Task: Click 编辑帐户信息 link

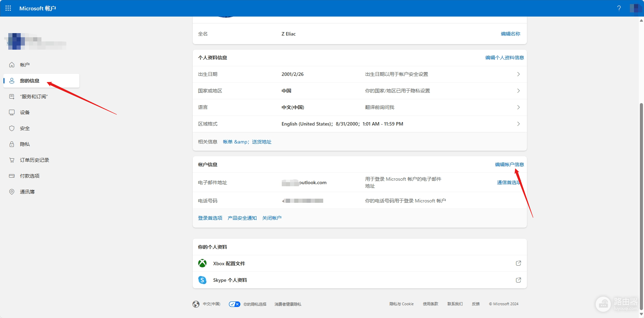Action: 509,165
